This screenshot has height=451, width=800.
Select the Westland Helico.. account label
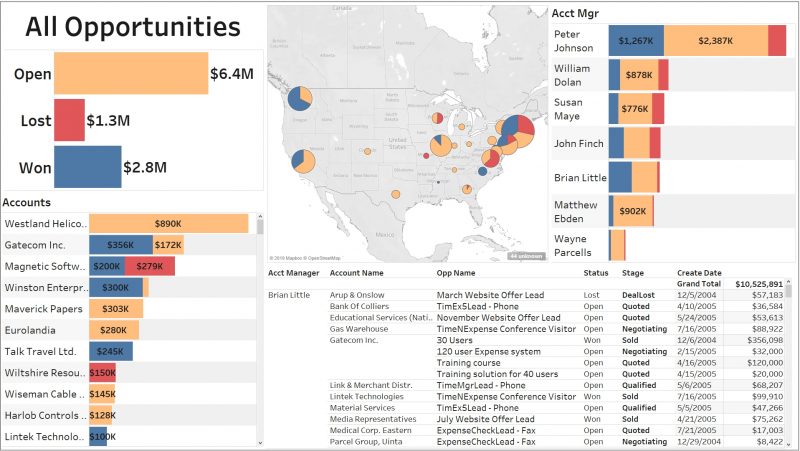pos(45,223)
